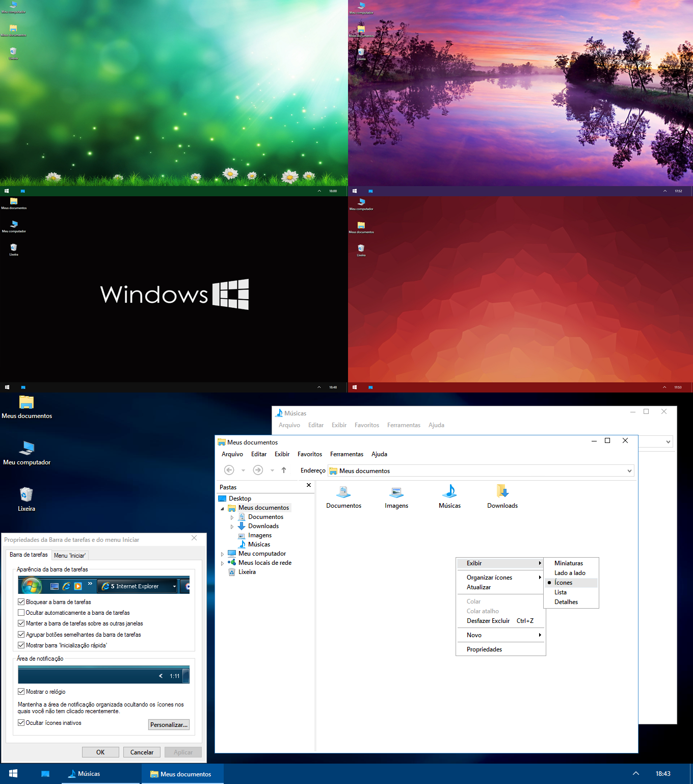Switch to Músicas taskbar button
The image size is (693, 784).
(101, 774)
